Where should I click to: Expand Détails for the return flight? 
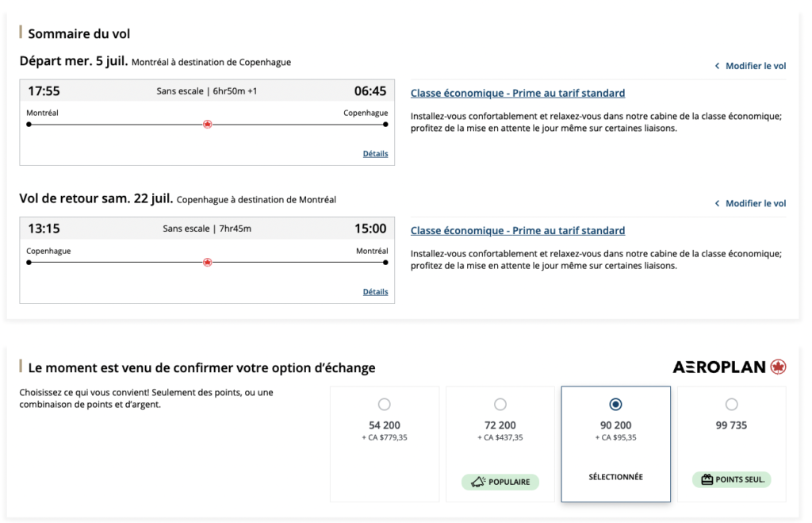click(375, 291)
